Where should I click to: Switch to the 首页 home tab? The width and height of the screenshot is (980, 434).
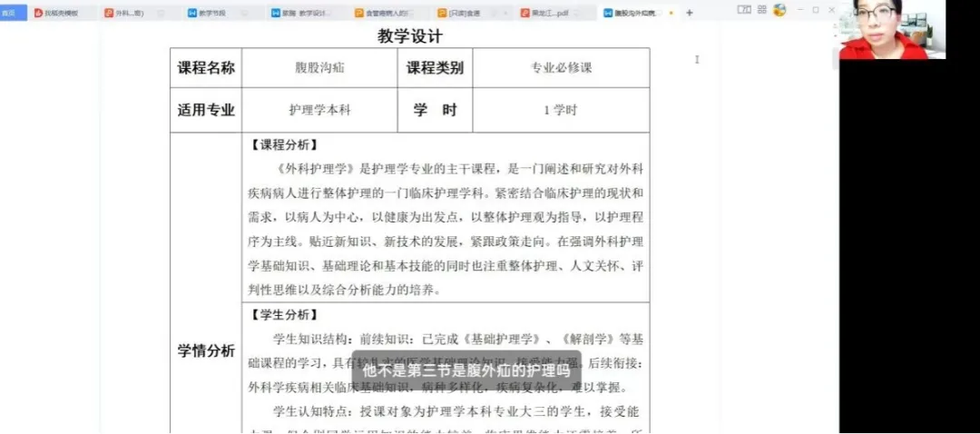(x=9, y=13)
